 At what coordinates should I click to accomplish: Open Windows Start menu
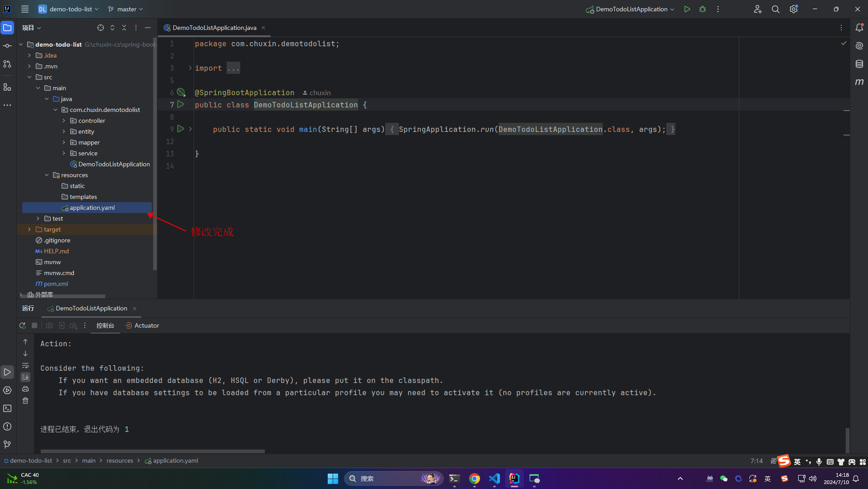click(333, 479)
